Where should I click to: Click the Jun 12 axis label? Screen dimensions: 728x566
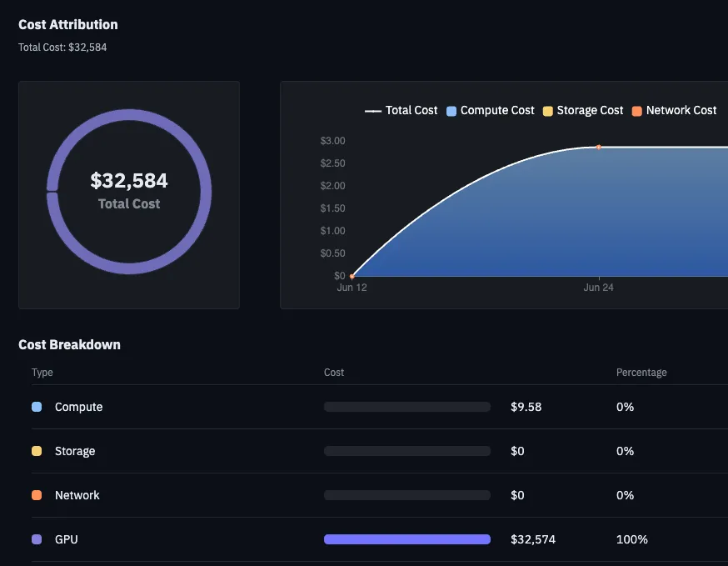tap(352, 288)
